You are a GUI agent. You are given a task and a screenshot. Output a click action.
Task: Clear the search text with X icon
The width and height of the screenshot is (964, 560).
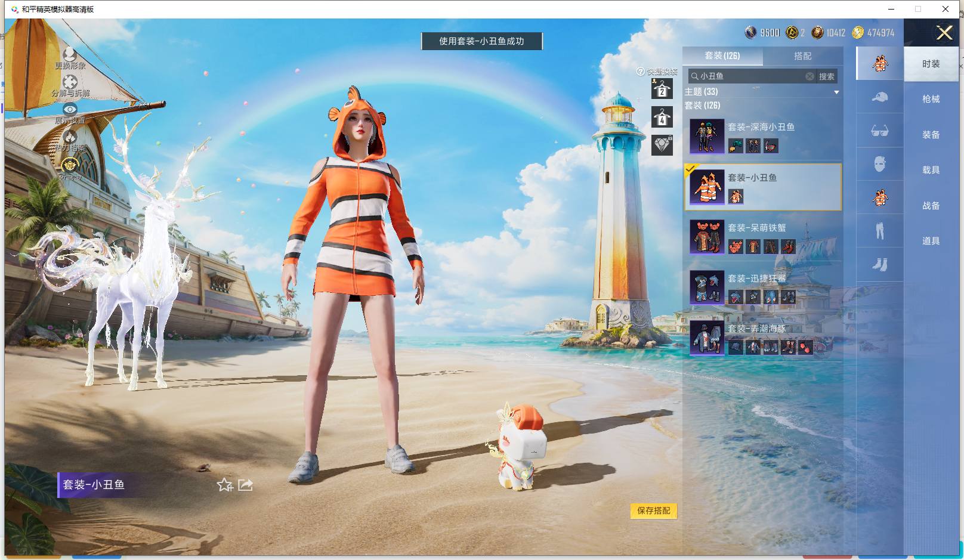click(809, 76)
